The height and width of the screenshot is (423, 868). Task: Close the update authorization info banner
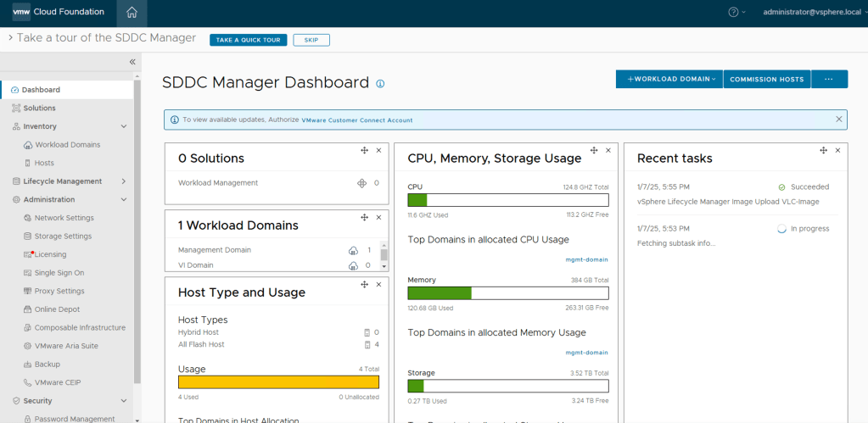[x=839, y=120]
